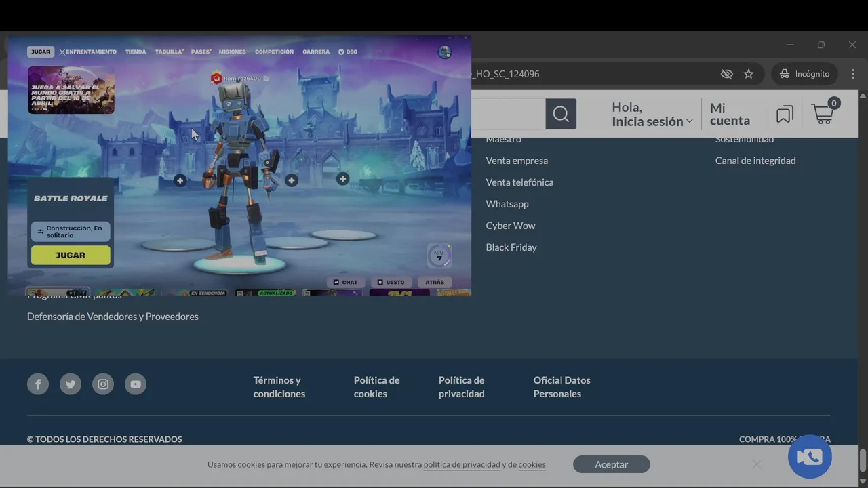
Task: Click the EN TENDENCIA game tile
Action: [x=198, y=293]
